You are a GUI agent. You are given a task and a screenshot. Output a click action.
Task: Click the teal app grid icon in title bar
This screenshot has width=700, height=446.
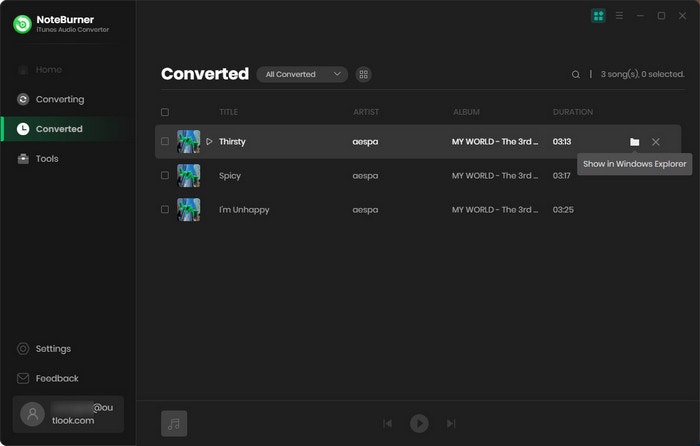(598, 16)
